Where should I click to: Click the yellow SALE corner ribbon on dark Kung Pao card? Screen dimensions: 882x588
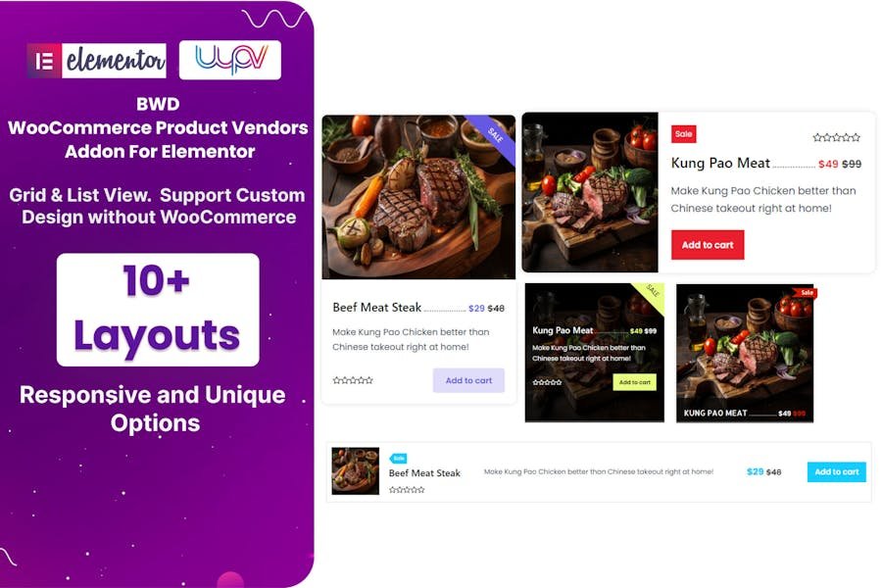point(652,294)
